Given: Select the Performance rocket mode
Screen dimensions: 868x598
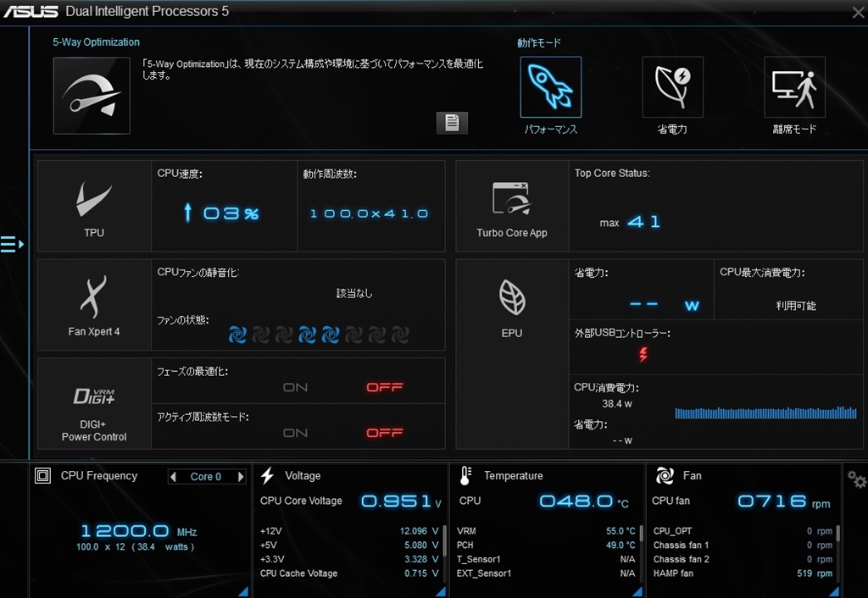Looking at the screenshot, I should (x=551, y=87).
